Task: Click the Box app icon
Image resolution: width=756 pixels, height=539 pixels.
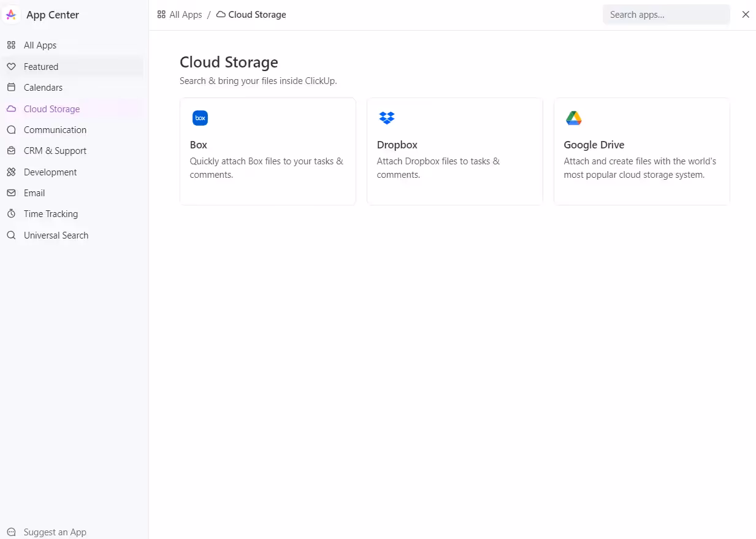Action: pos(200,118)
